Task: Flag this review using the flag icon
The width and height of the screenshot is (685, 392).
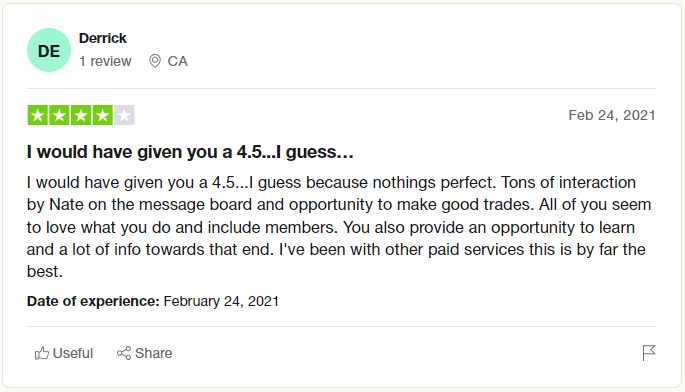Action: pyautogui.click(x=649, y=353)
